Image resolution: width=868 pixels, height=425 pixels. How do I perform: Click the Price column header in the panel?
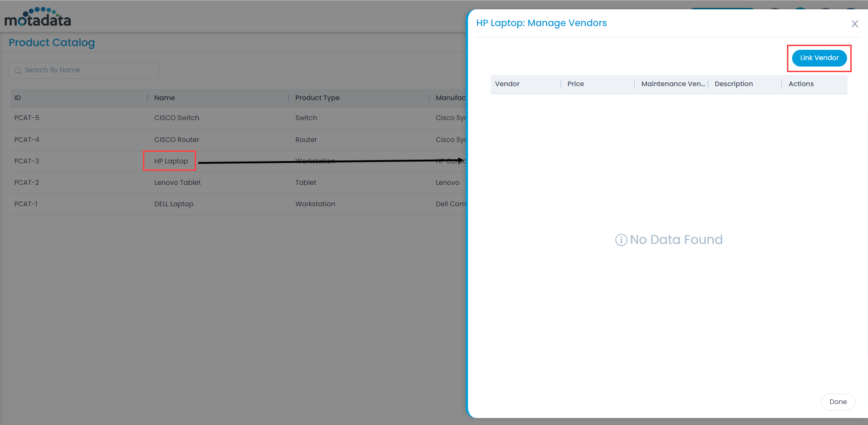click(576, 84)
